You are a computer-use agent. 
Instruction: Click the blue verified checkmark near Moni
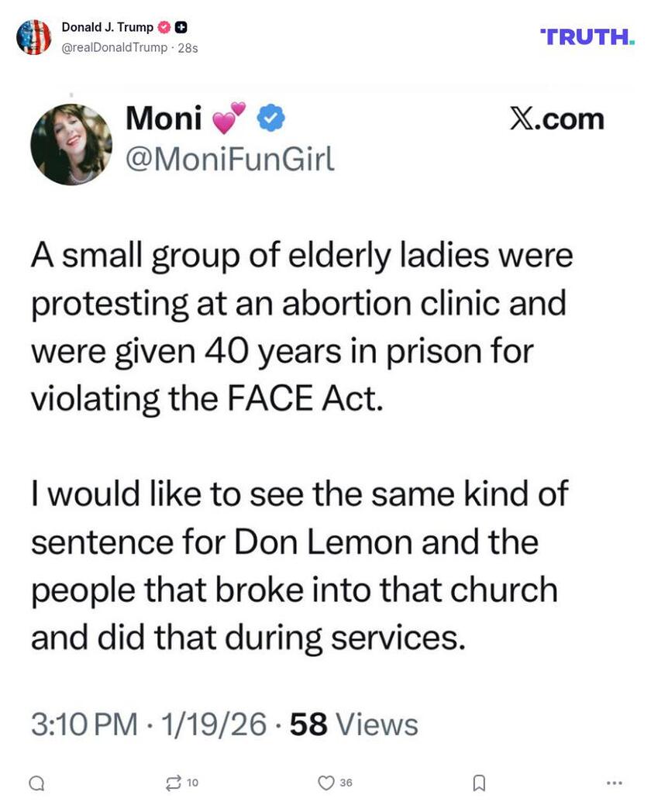[x=271, y=119]
